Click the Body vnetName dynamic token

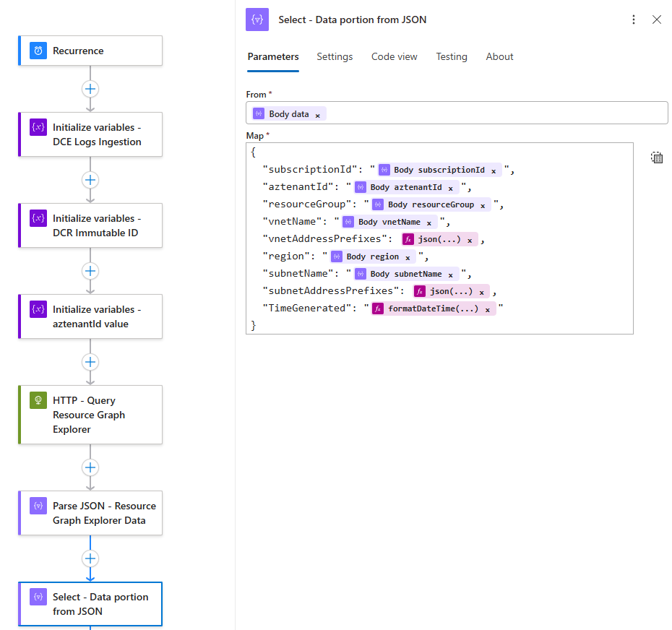click(x=389, y=223)
